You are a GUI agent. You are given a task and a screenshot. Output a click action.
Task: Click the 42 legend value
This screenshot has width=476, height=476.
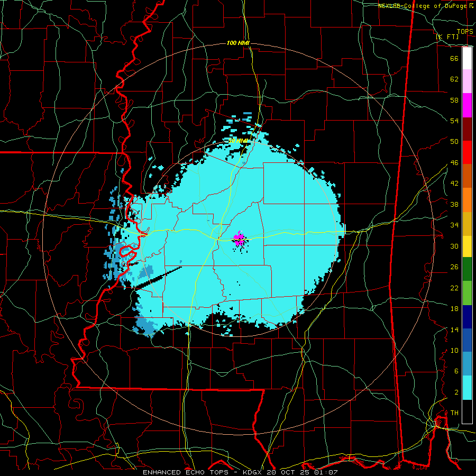click(454, 184)
